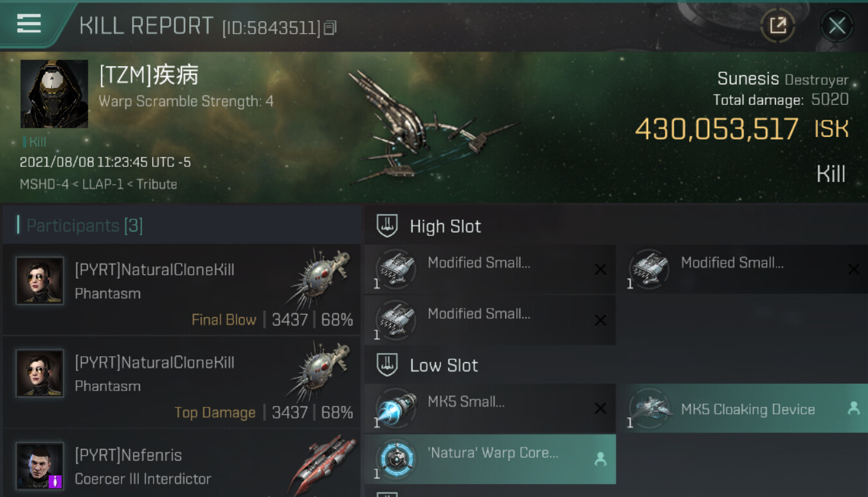Close the kill report window
The height and width of the screenshot is (497, 868).
tap(836, 26)
